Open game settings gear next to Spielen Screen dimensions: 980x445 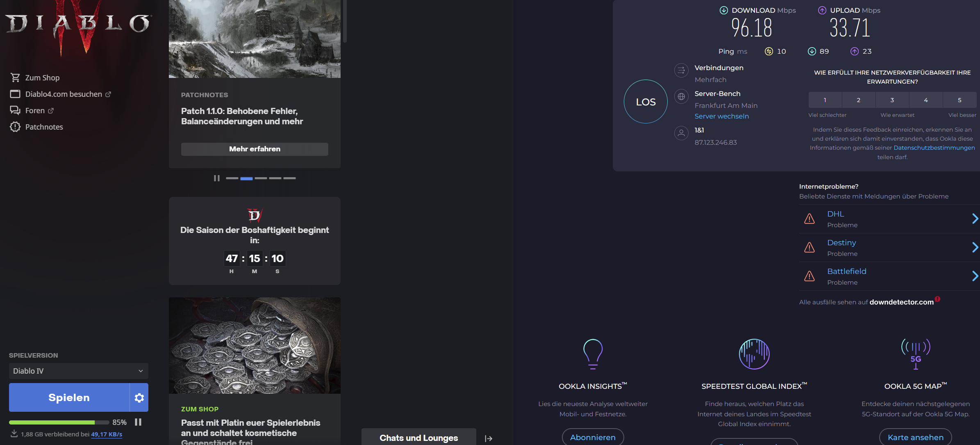coord(139,397)
